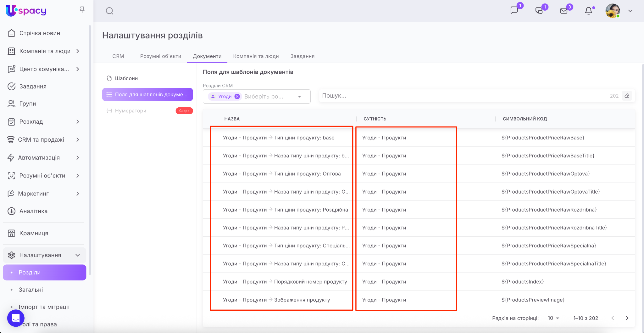Open the notifications bell icon
Screen dimensions: 644x333
pyautogui.click(x=588, y=11)
